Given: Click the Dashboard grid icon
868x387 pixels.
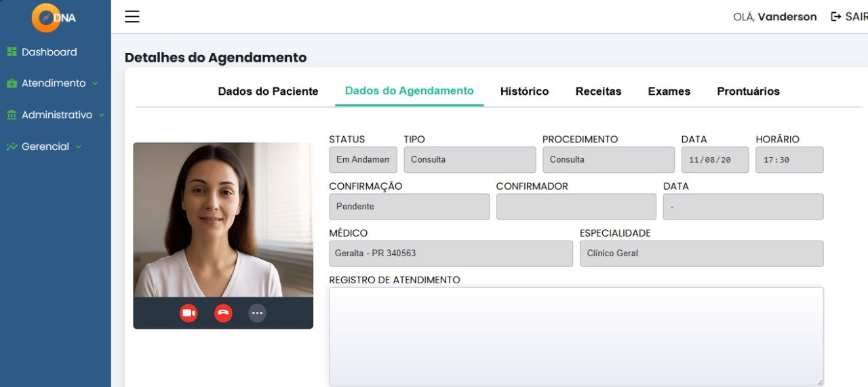Looking at the screenshot, I should point(12,52).
